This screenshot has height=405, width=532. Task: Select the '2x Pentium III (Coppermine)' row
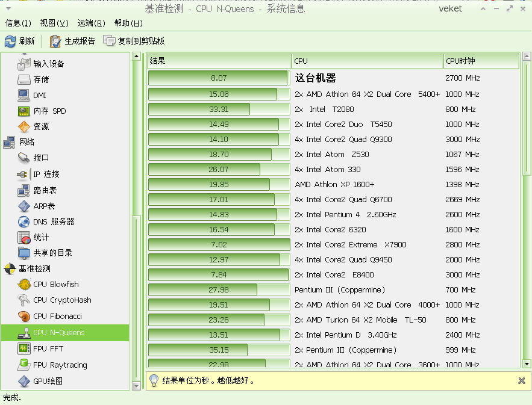pyautogui.click(x=334, y=350)
